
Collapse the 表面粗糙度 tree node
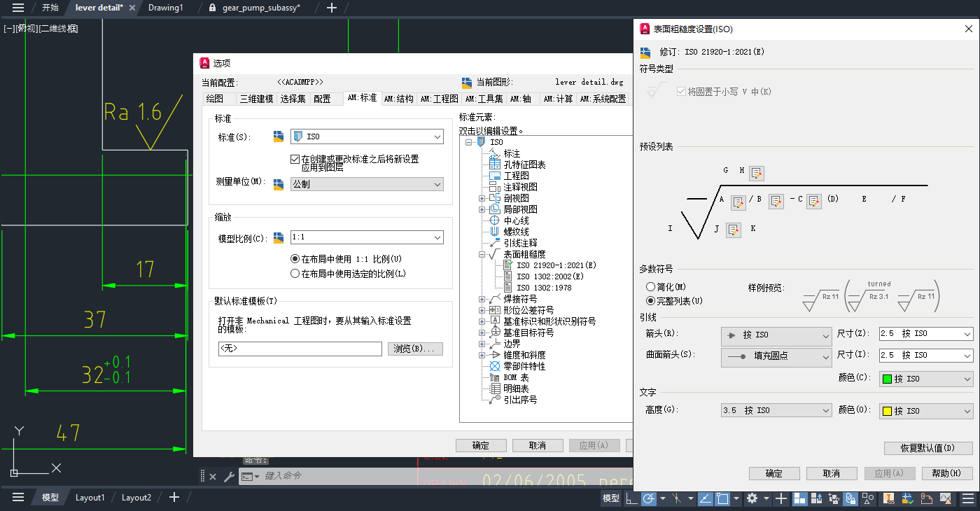coord(482,254)
